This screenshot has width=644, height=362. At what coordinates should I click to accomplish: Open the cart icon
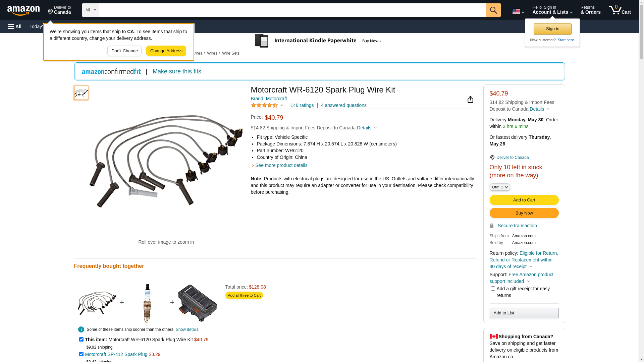point(620,10)
